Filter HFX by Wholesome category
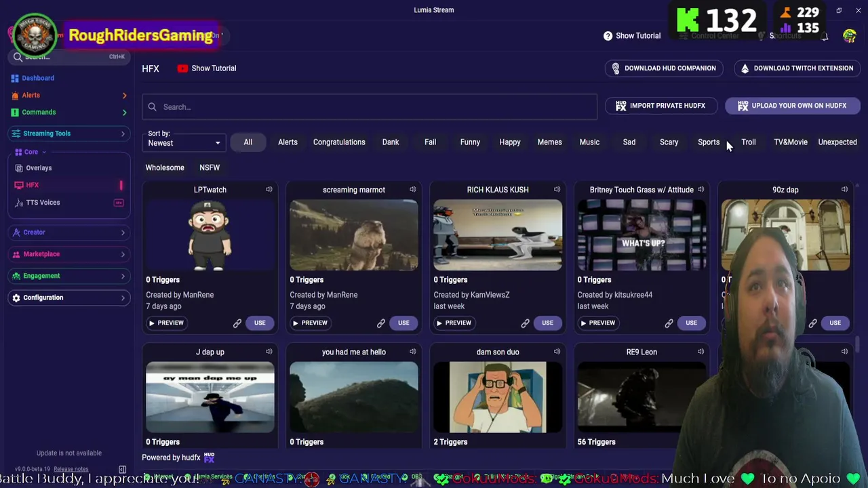The height and width of the screenshot is (488, 868). 165,167
